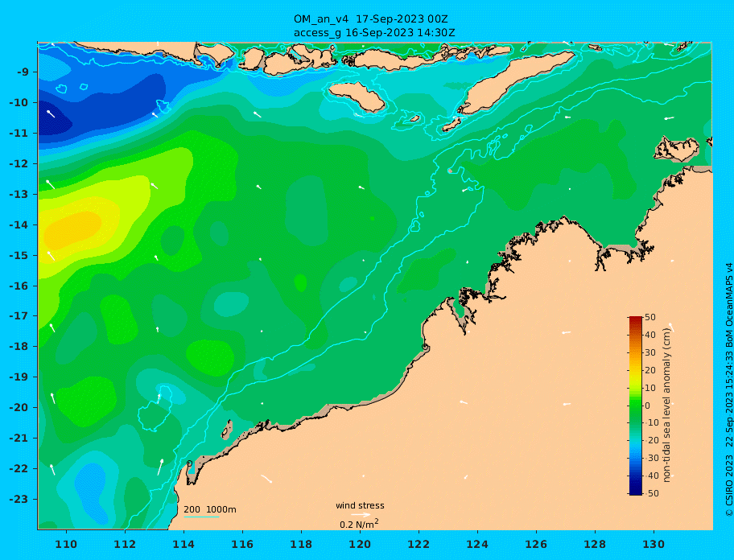Click the title 'OM_an_v4 17-Sep-2023 00Z'
734x560 pixels.
pos(370,19)
